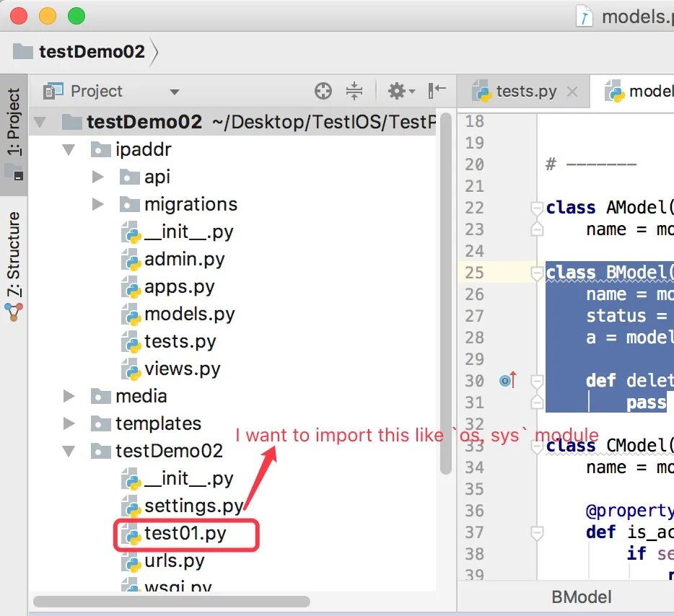Viewport: 674px width, 616px height.
Task: Select settings.py in the project tree
Action: (232, 506)
